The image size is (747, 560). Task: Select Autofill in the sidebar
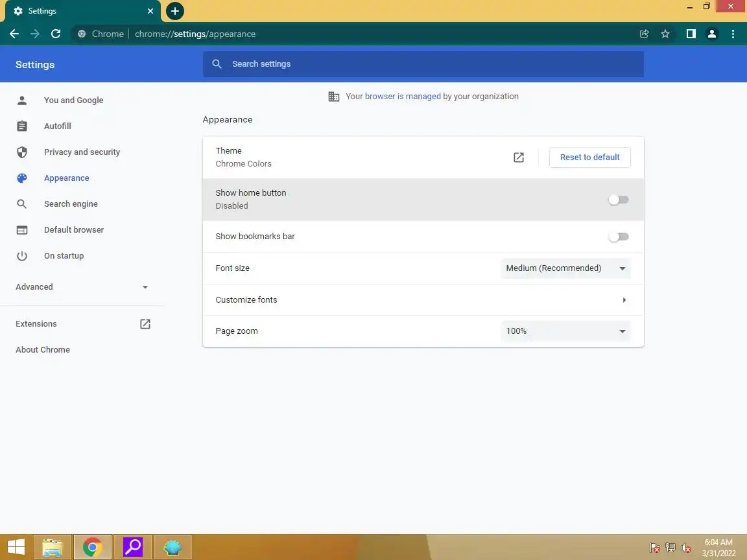[x=58, y=126]
